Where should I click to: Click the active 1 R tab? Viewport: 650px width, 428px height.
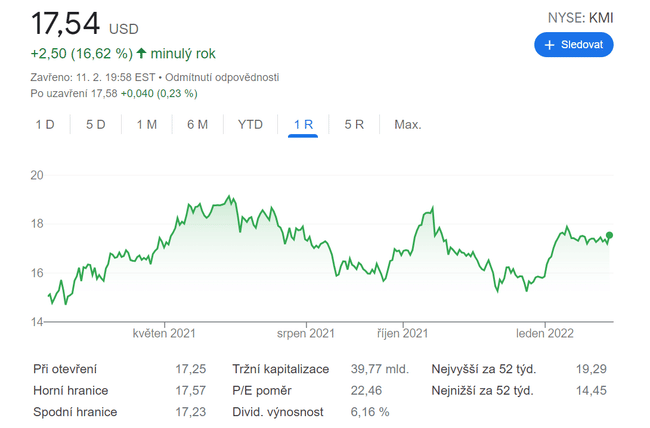pos(303,124)
